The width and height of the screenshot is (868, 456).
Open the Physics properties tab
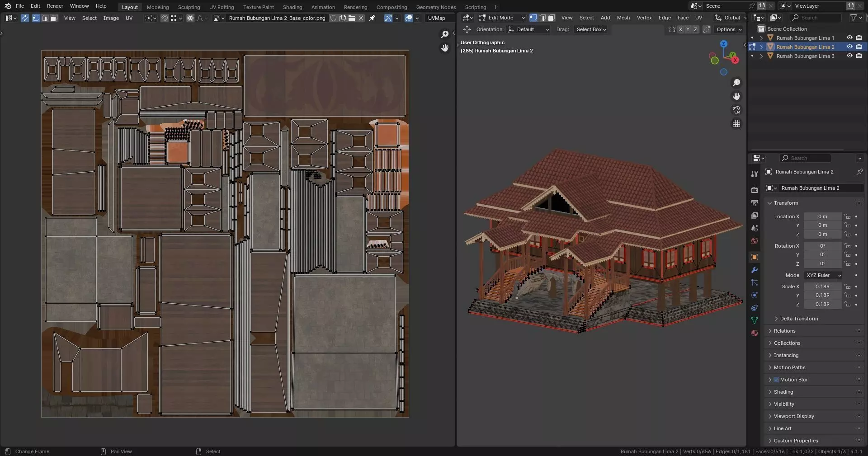pos(754,295)
